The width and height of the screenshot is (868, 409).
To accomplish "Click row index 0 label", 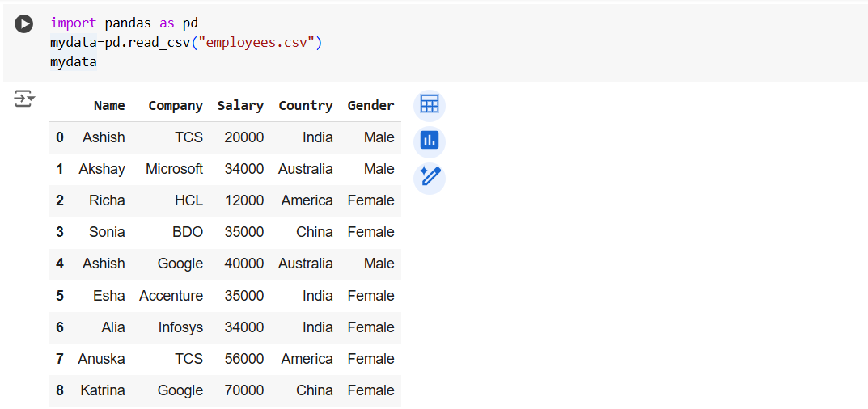I will (60, 137).
